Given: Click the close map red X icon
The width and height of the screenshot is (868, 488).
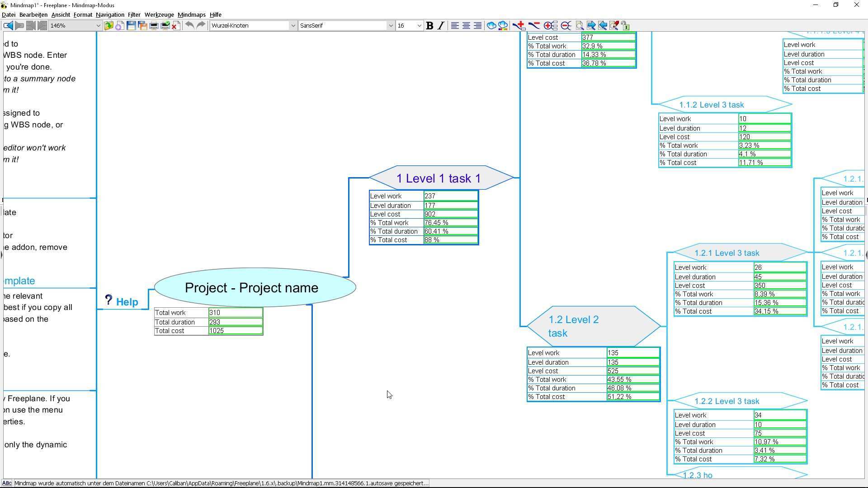Looking at the screenshot, I should [176, 26].
